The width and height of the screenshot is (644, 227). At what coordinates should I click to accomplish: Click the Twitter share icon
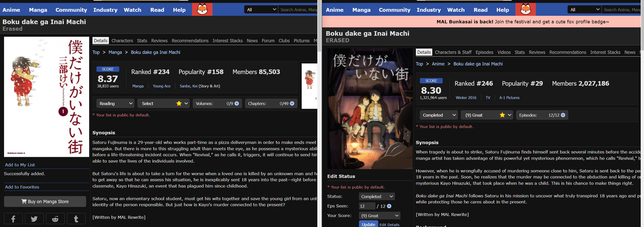34,219
